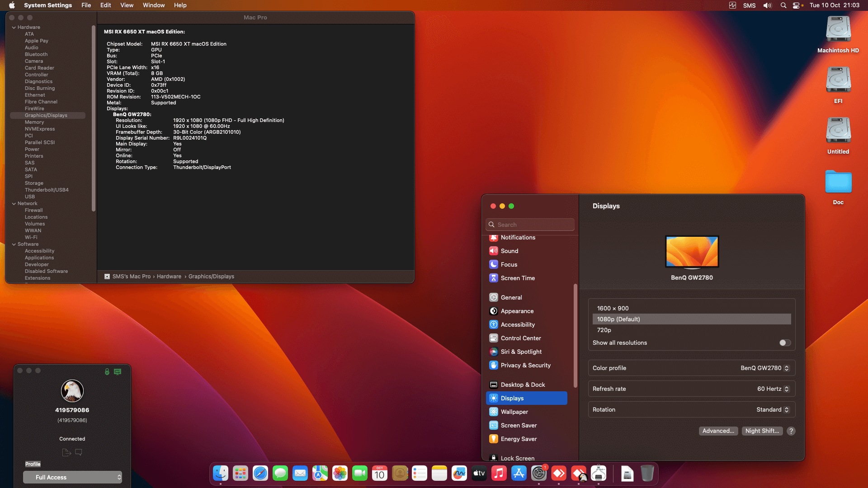The height and width of the screenshot is (488, 868).
Task: Open the Full Access profile dropdown
Action: point(72,477)
